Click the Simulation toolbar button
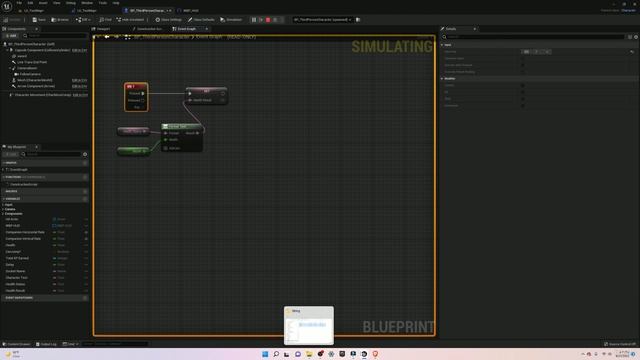The width and height of the screenshot is (640, 360). (231, 20)
